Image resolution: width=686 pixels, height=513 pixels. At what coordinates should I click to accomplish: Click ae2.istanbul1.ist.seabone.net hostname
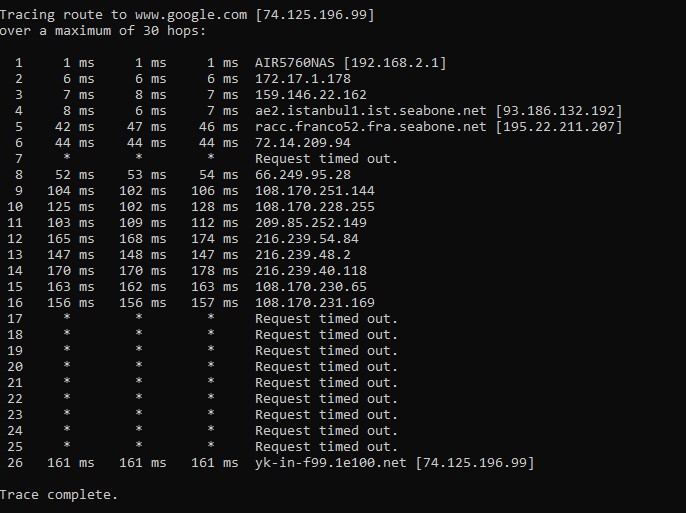tap(371, 111)
